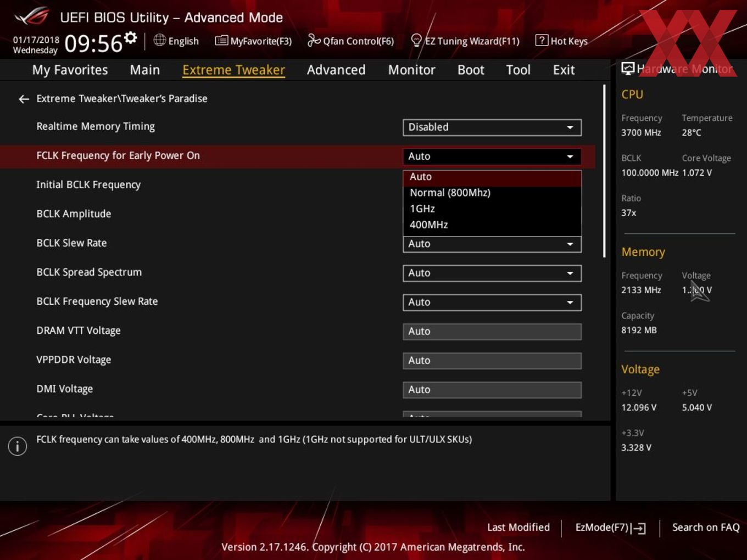Screen dimensions: 747x560
Task: Open Realtime Memory Timing dropdown
Action: [492, 127]
